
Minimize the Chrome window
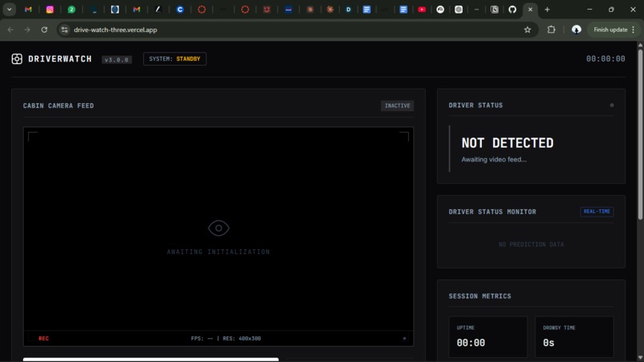point(590,10)
